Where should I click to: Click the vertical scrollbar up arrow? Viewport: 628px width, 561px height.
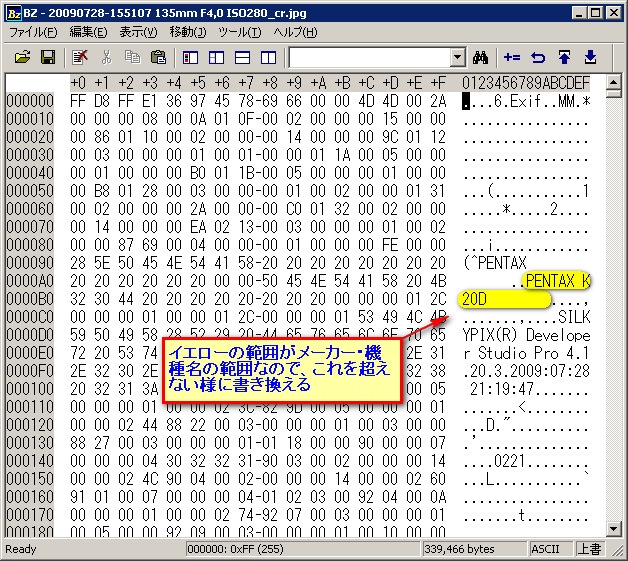[x=614, y=82]
